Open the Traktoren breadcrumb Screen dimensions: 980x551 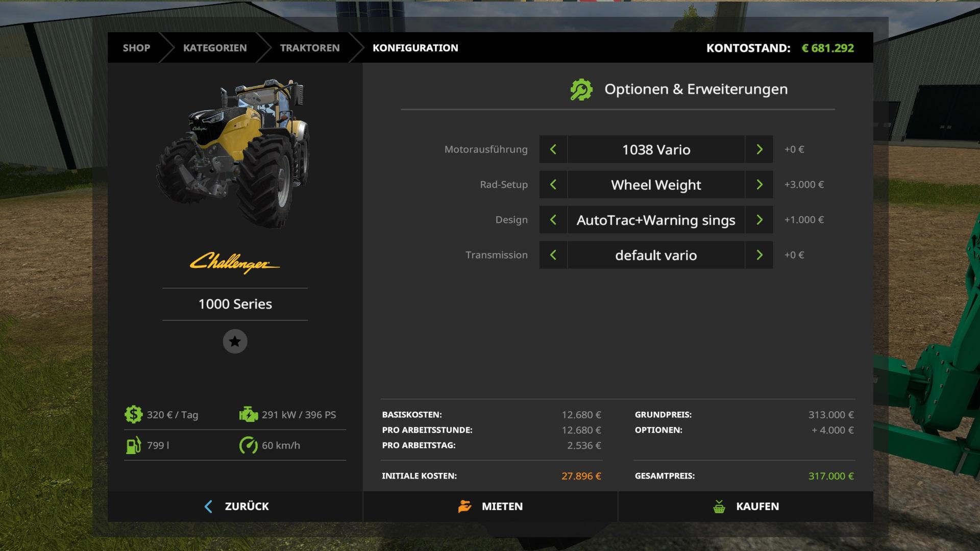(309, 48)
